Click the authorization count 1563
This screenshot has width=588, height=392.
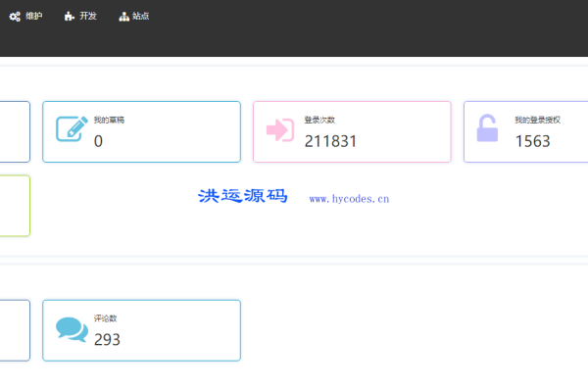532,141
